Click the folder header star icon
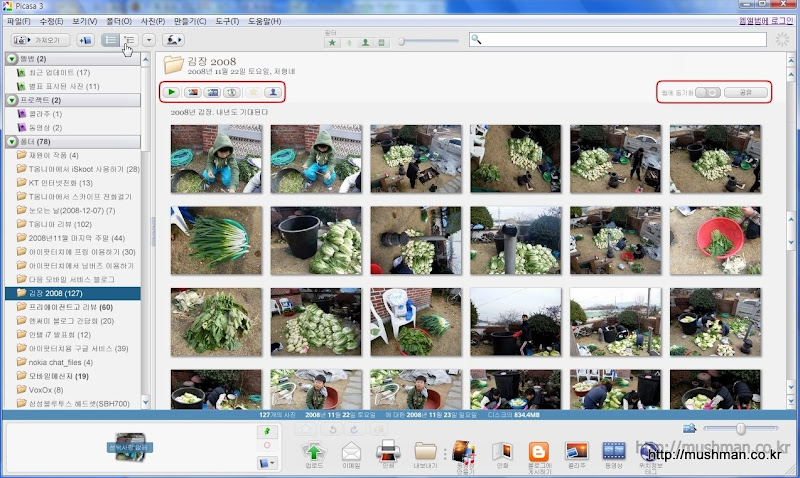 coord(253,92)
